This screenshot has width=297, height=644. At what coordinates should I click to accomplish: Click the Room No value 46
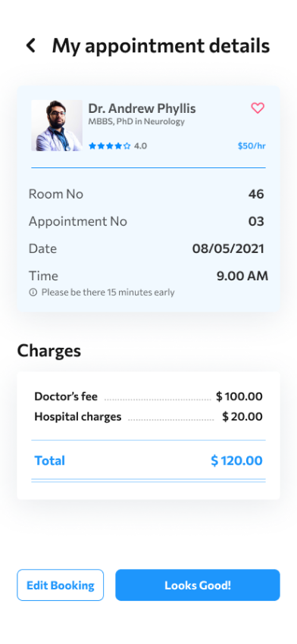pyautogui.click(x=256, y=194)
